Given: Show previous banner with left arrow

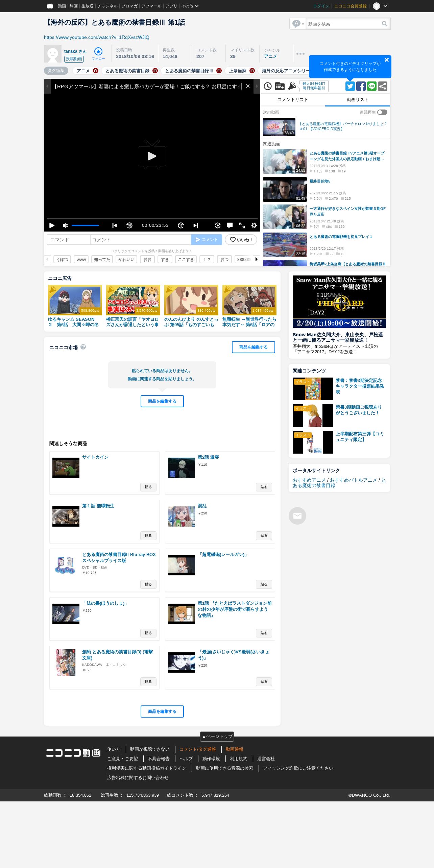Looking at the screenshot, I should pyautogui.click(x=47, y=86).
